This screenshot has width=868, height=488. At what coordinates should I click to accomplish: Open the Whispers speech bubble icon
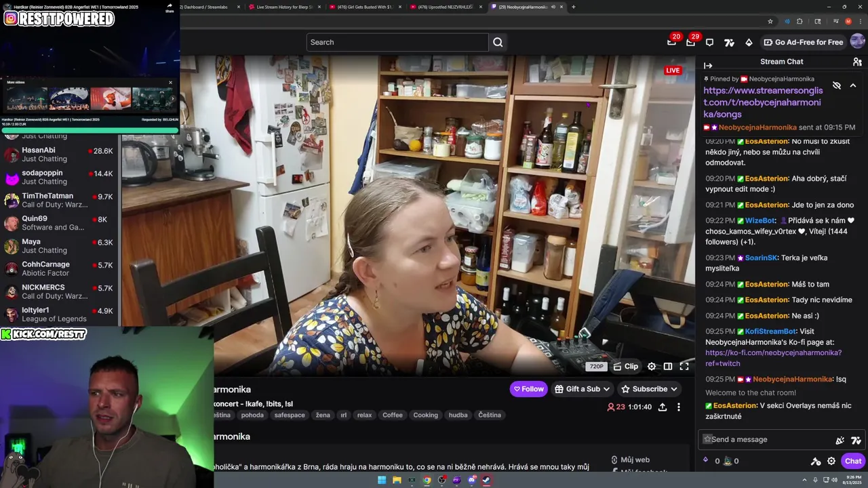tap(709, 42)
